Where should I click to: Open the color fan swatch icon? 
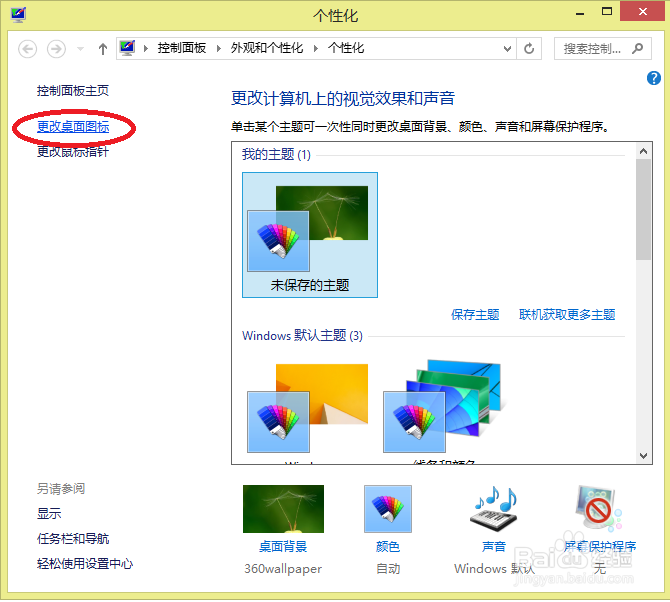[388, 508]
